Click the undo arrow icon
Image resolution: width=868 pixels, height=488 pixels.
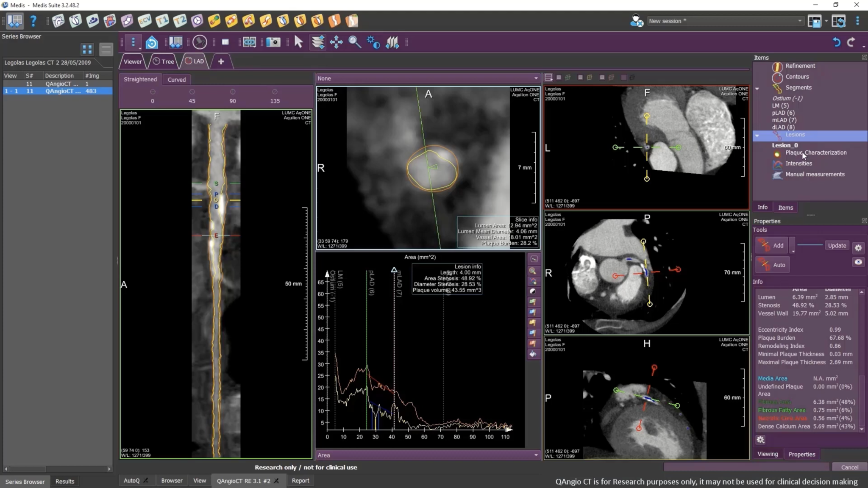[836, 42]
